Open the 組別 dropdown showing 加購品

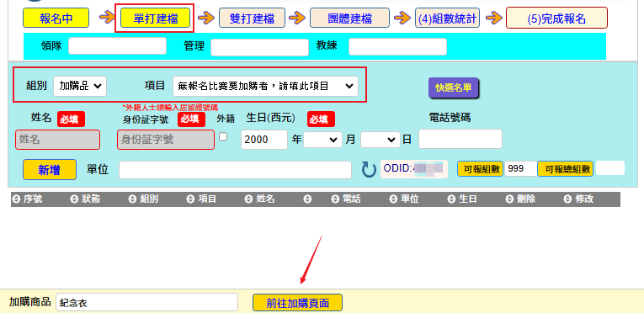80,87
